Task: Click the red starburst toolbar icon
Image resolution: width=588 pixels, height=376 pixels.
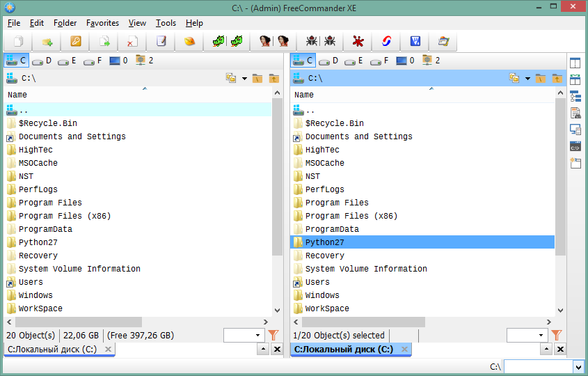Action: (x=358, y=42)
